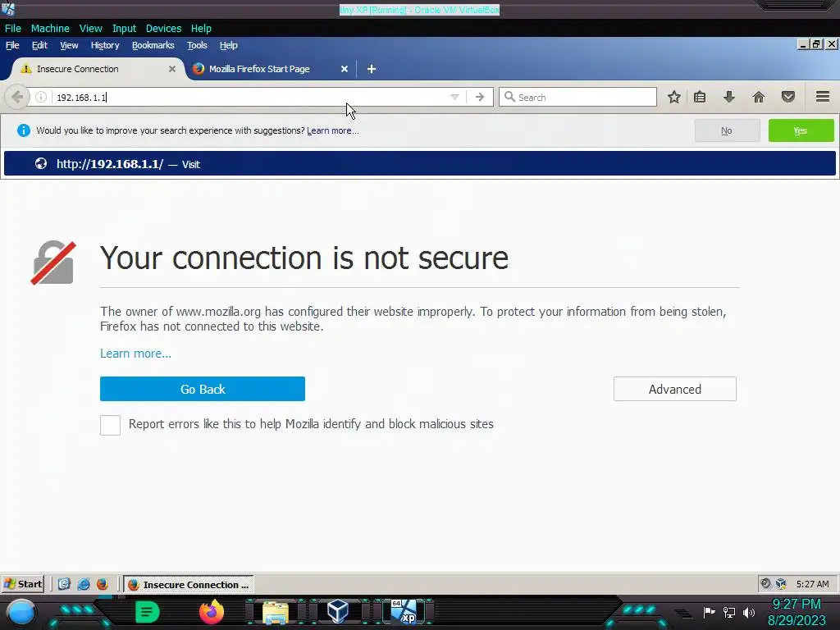
Task: Accept search suggestions with Yes button
Action: 801,130
